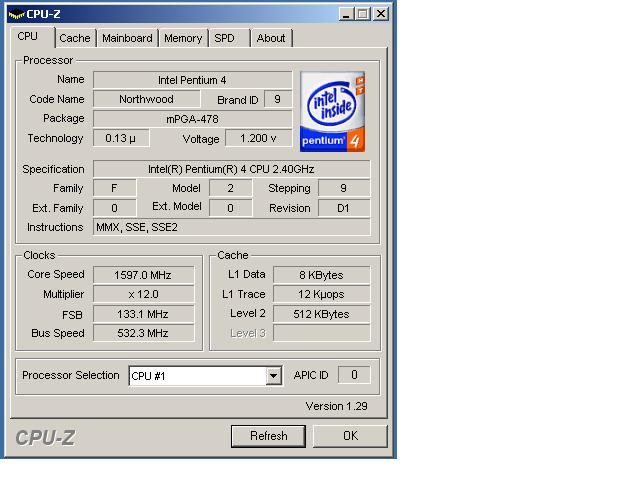
Task: Select the Memory tab
Action: click(x=183, y=38)
